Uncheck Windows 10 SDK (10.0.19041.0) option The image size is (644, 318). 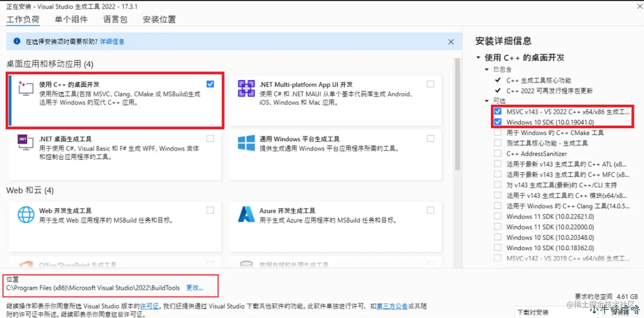coord(497,122)
